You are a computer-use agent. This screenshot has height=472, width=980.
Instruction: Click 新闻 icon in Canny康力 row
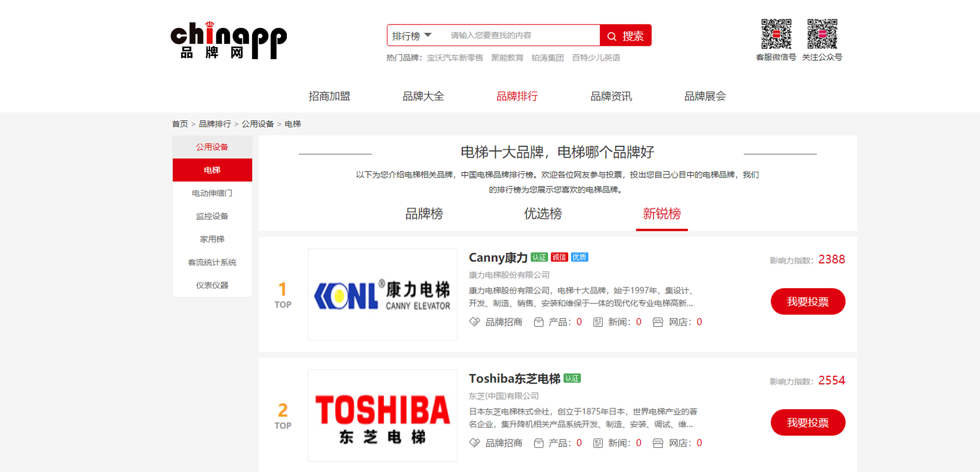pyautogui.click(x=598, y=322)
